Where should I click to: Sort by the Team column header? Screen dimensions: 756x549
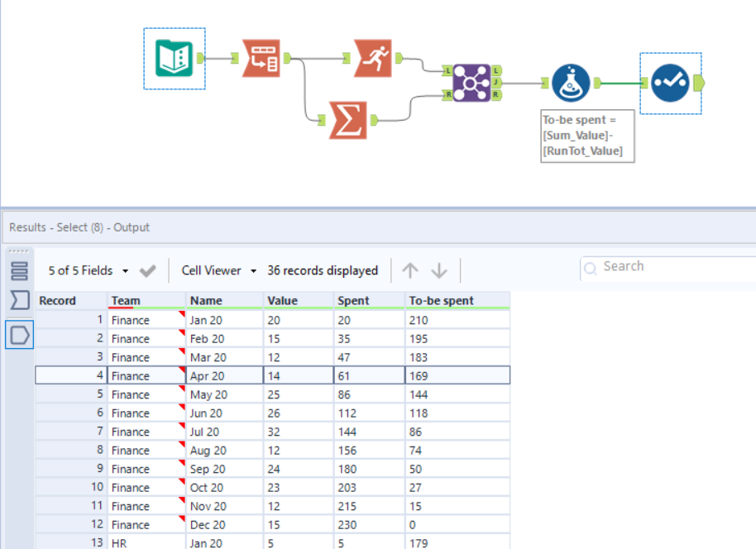tap(146, 300)
